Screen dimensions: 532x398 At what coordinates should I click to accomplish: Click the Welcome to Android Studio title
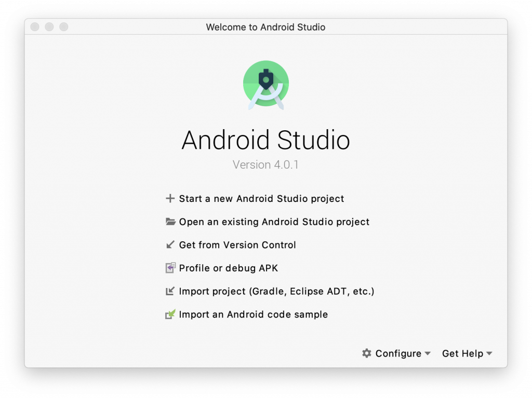(265, 27)
